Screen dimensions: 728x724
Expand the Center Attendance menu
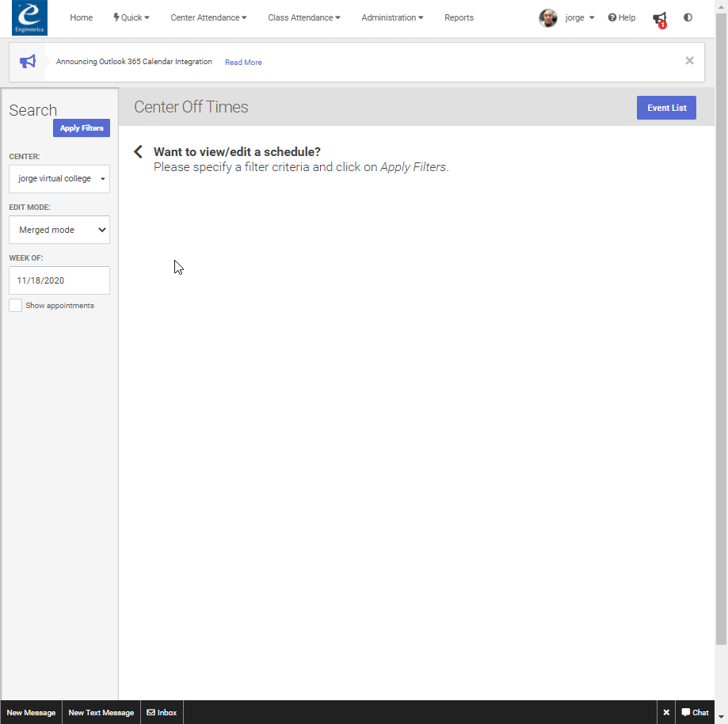click(x=208, y=17)
